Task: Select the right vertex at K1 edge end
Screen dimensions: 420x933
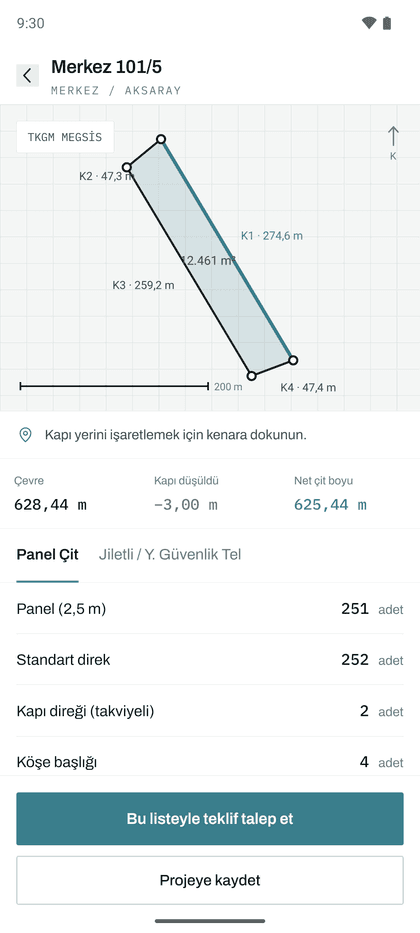Action: [293, 360]
